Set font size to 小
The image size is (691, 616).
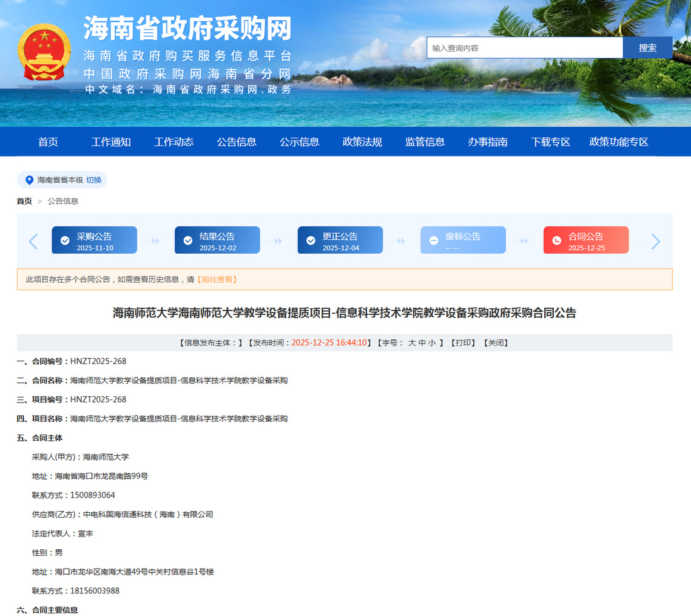432,343
